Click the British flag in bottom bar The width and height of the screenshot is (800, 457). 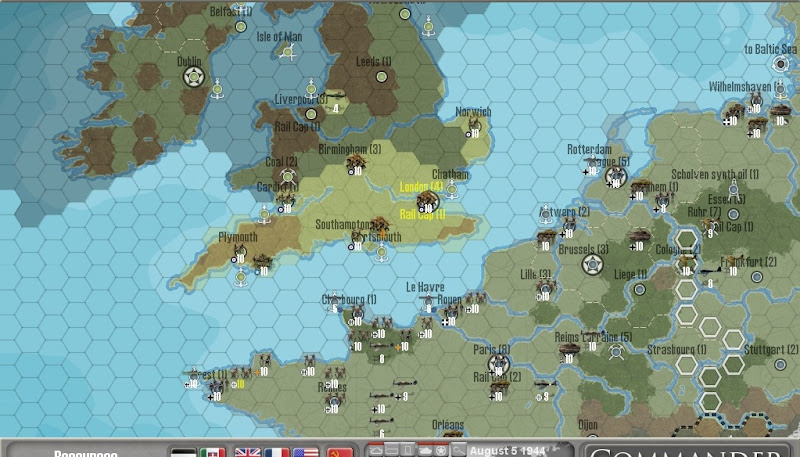click(x=247, y=452)
